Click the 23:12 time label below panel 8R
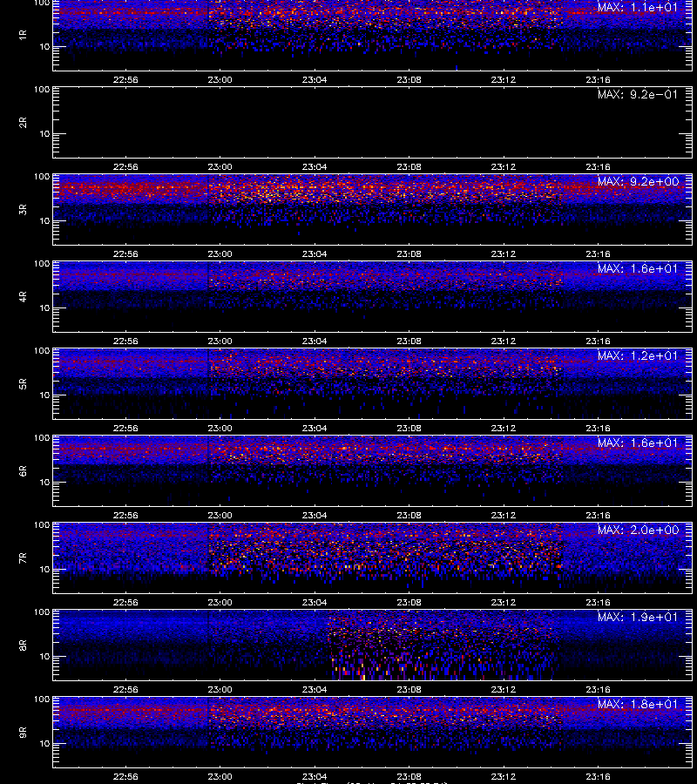The height and width of the screenshot is (784, 697). tap(504, 690)
